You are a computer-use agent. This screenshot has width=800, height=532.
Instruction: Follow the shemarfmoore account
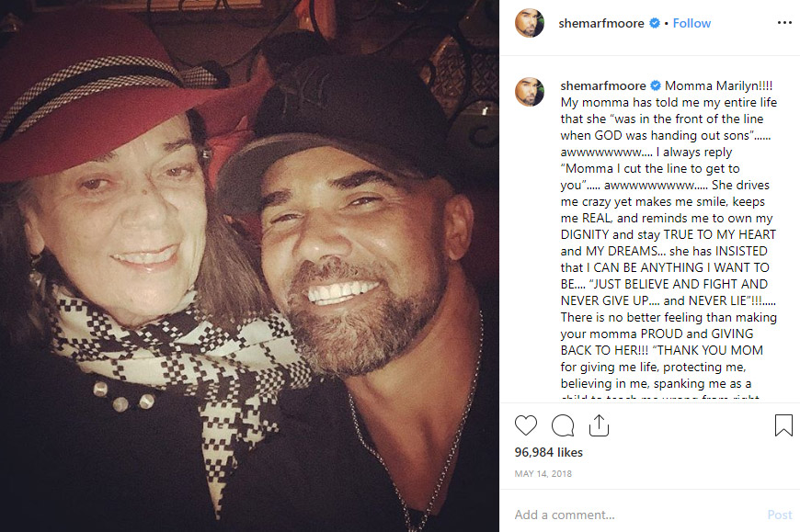691,24
